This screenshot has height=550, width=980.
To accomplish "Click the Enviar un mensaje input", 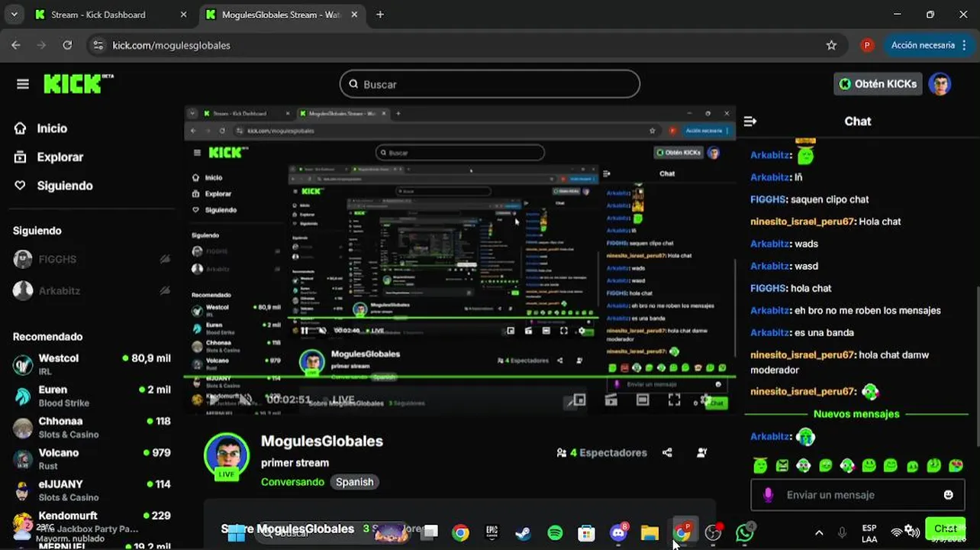I will point(856,495).
